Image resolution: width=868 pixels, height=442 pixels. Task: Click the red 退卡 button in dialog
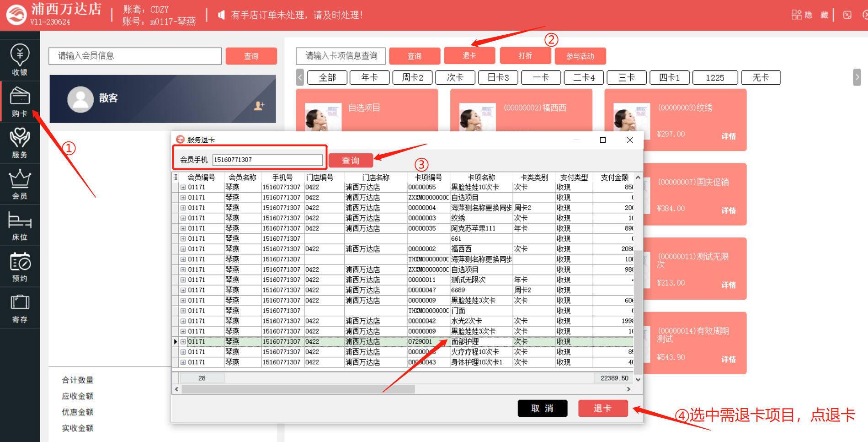[x=602, y=408]
